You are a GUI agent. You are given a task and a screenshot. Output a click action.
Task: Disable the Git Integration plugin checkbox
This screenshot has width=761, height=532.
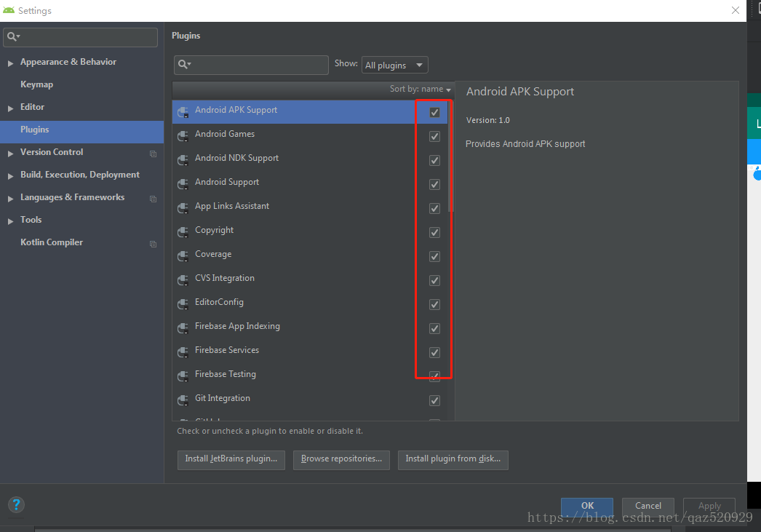(x=434, y=400)
